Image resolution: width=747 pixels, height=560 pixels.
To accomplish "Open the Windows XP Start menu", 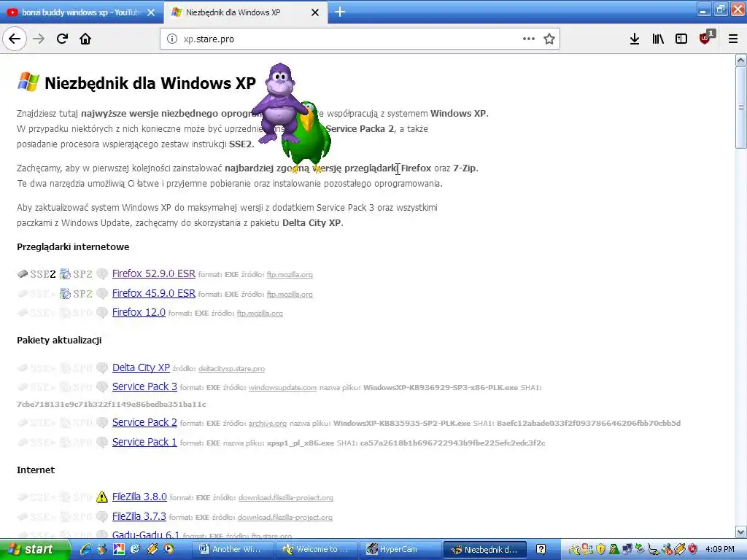I will 35,549.
